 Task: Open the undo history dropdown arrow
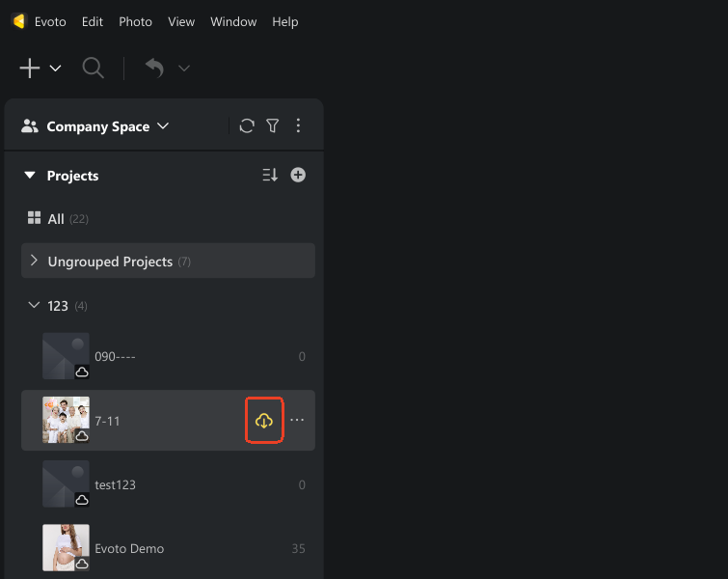coord(184,69)
